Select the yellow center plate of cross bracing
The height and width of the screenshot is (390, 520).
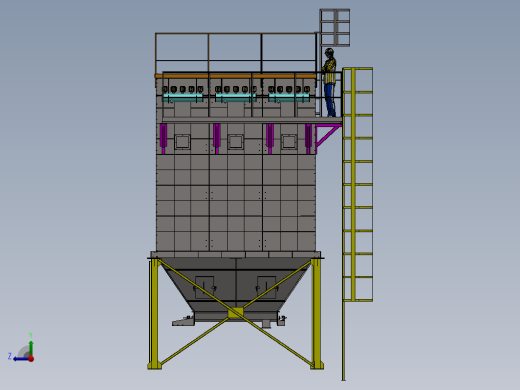click(x=236, y=313)
